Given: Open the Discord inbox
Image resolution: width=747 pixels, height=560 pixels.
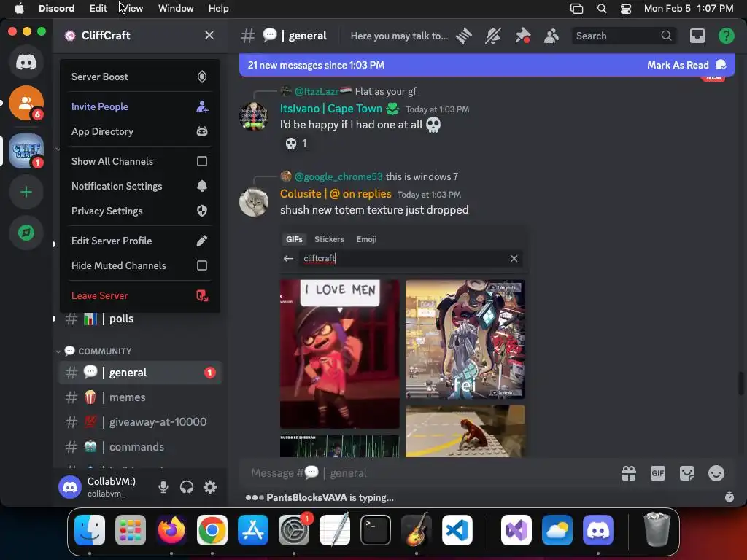Looking at the screenshot, I should 697,36.
